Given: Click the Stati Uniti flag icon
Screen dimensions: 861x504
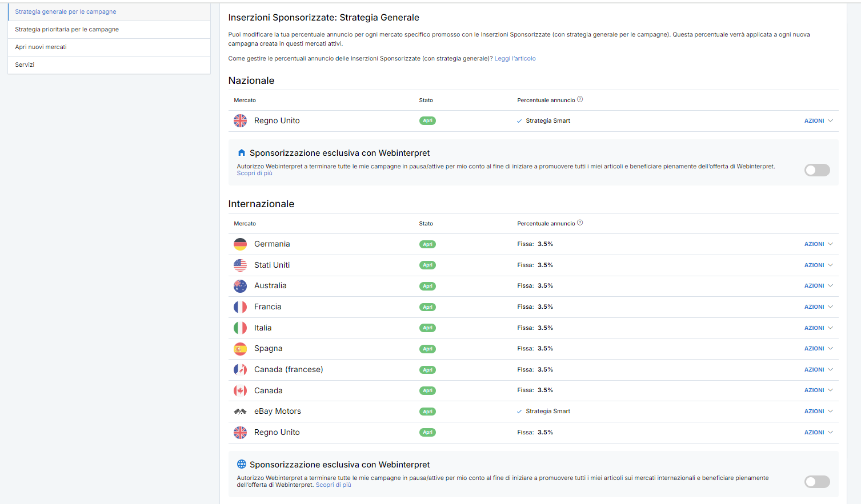Looking at the screenshot, I should tap(240, 265).
